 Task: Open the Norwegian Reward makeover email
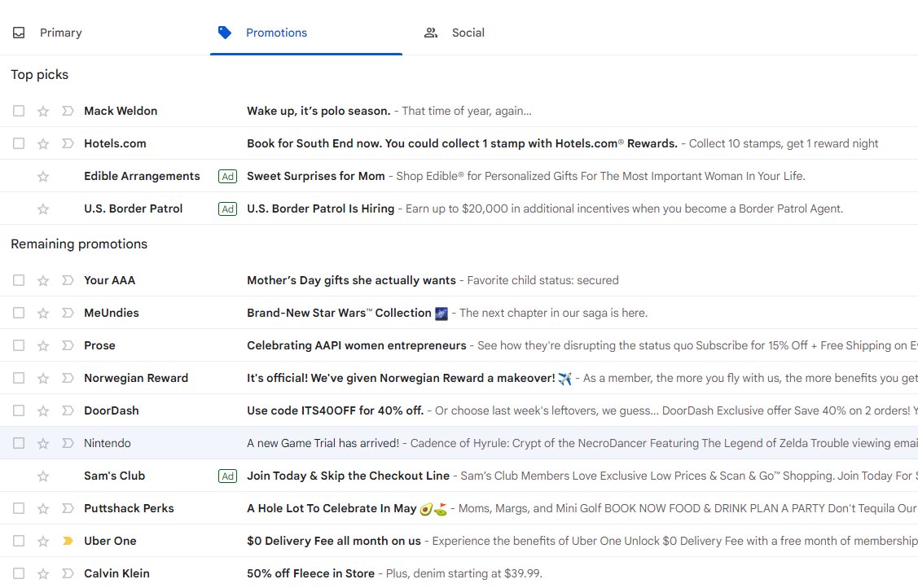[x=405, y=378]
